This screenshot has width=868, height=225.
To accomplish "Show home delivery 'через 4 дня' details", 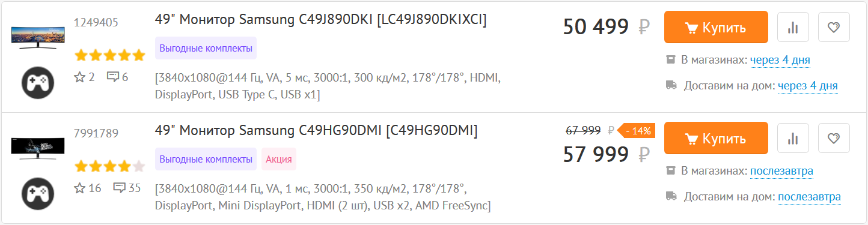I will click(x=808, y=86).
